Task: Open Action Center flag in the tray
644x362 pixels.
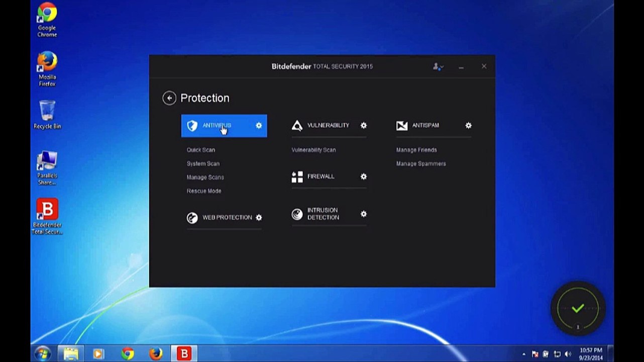Action: point(535,354)
